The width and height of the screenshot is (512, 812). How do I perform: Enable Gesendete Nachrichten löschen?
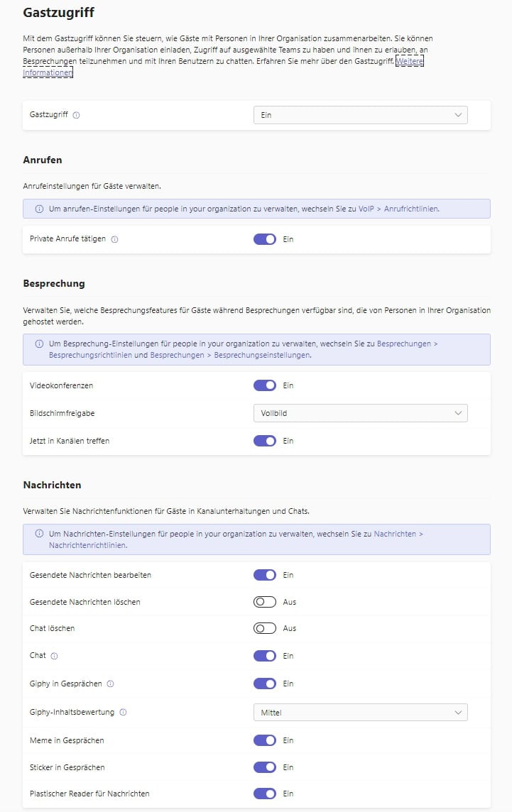pos(264,601)
